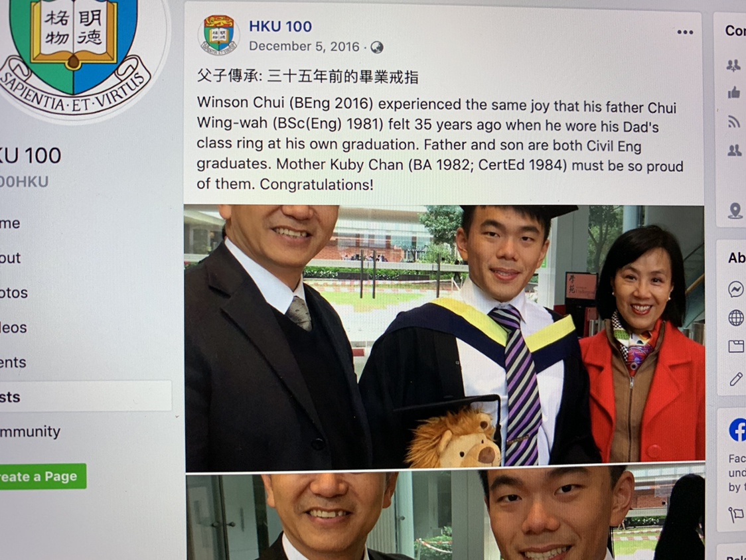746x560 pixels.
Task: Select the Photos item in left sidebar
Action: pos(14,293)
